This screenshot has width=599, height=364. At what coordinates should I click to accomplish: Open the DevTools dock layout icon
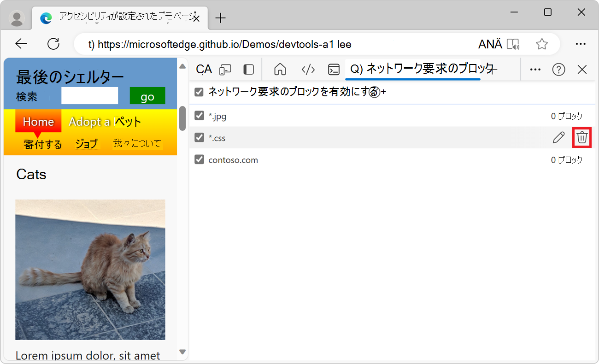[248, 69]
